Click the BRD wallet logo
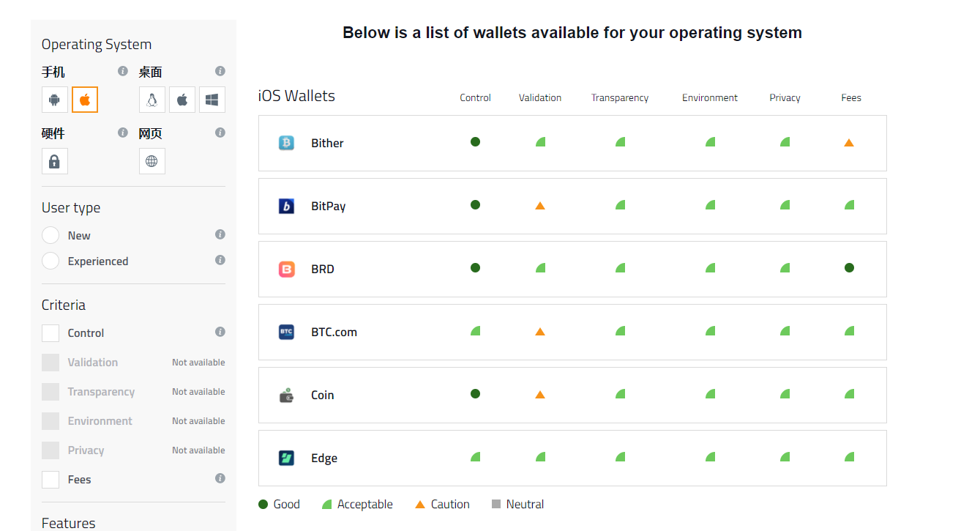This screenshot has width=980, height=531. [x=286, y=270]
